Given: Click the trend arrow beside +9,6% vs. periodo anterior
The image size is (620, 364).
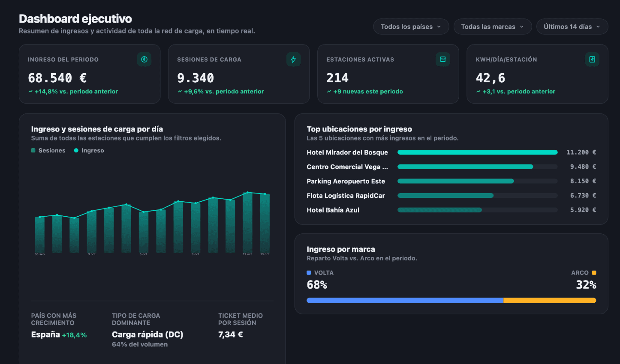Looking at the screenshot, I should click(x=180, y=92).
